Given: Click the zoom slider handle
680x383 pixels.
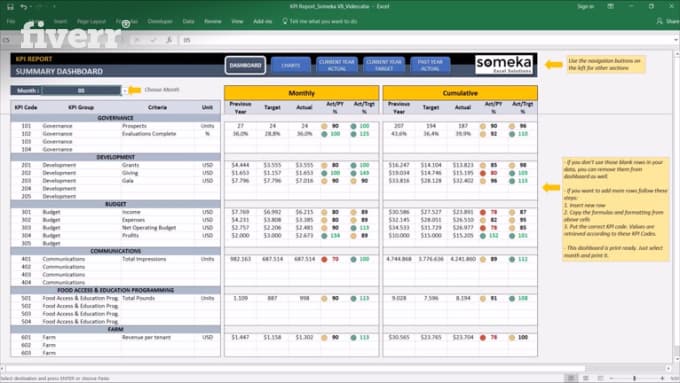Looking at the screenshot, I should tap(634, 378).
